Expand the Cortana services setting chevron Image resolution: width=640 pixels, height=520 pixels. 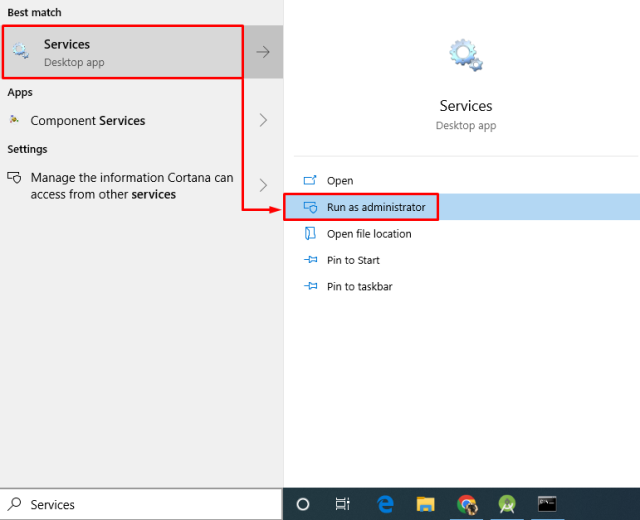tap(263, 185)
